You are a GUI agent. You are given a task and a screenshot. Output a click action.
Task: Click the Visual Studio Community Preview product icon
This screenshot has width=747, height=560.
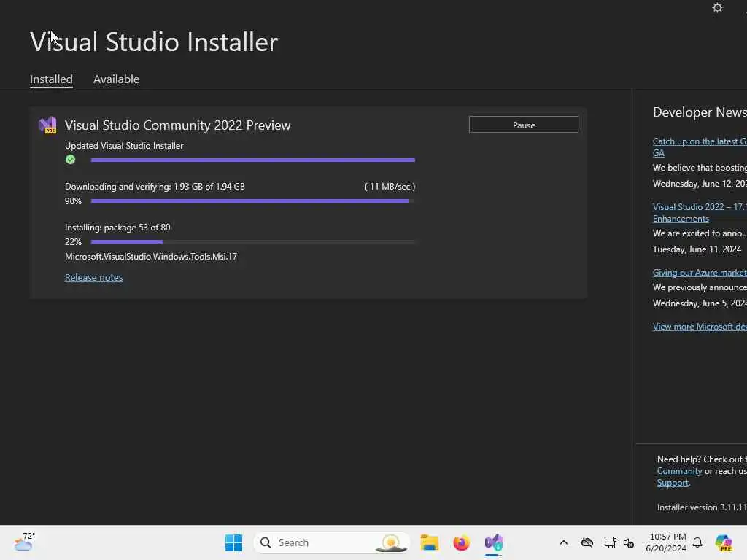point(47,125)
